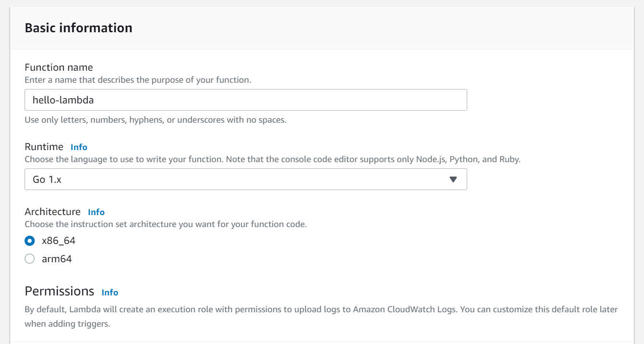
Task: Click the Function name field label
Action: (x=59, y=67)
